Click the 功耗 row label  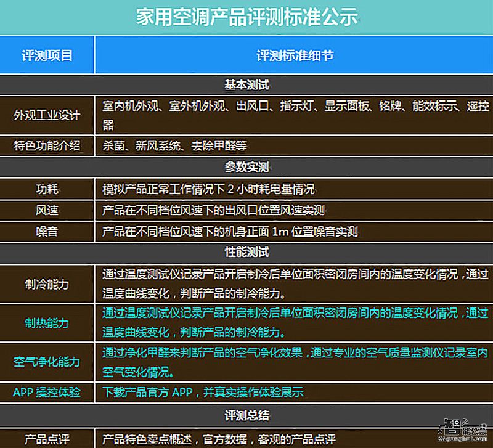(46, 189)
